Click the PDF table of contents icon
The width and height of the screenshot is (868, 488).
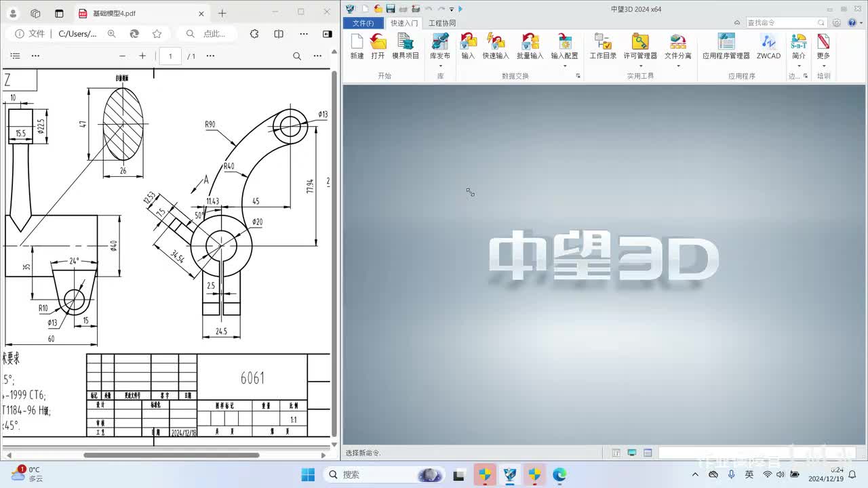[16, 56]
